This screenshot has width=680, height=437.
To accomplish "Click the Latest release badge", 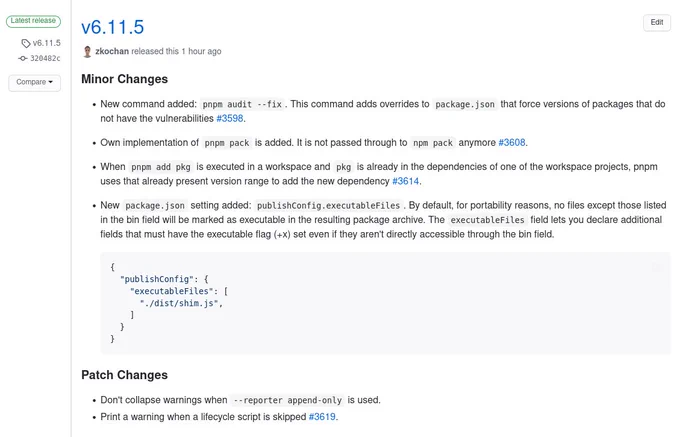I will 33,21.
